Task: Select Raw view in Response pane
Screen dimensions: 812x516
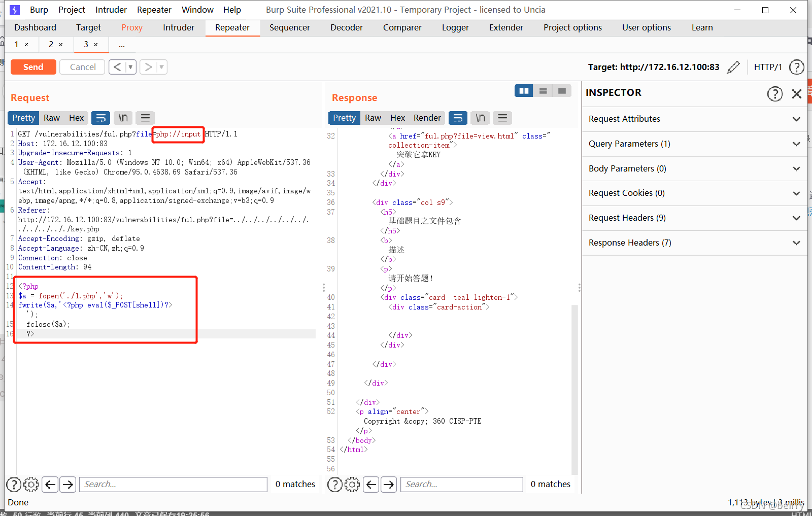Action: tap(373, 118)
